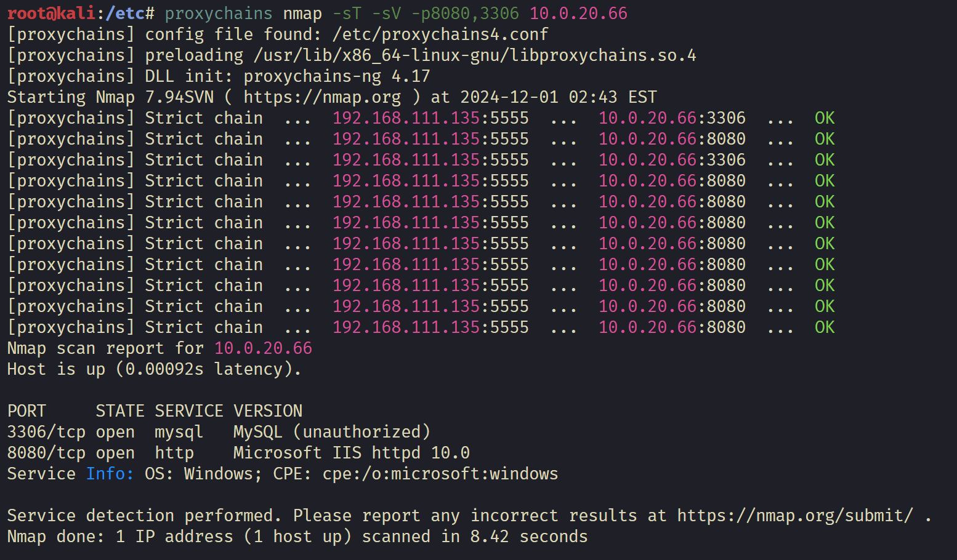Click the IP in the Nmap scan report line

(x=263, y=348)
